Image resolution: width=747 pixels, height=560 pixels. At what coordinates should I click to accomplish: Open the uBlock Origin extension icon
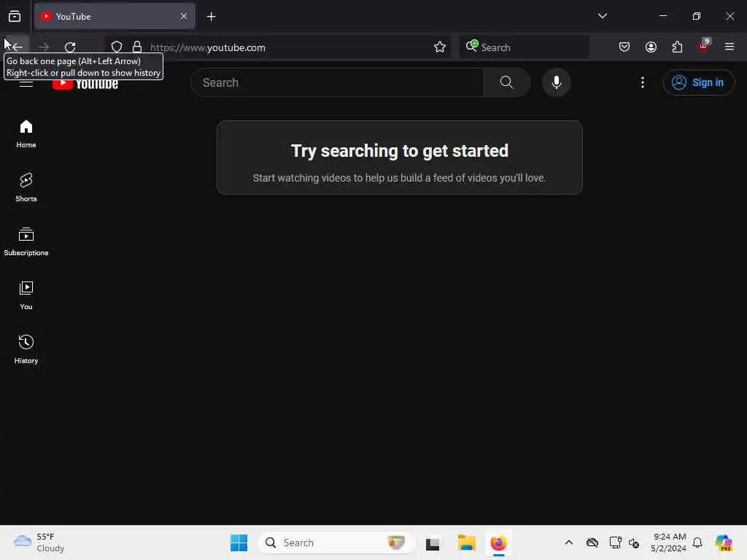pyautogui.click(x=704, y=46)
